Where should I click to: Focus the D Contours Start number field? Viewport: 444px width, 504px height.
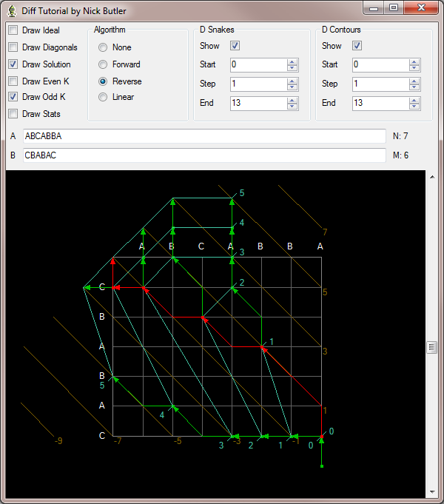380,65
